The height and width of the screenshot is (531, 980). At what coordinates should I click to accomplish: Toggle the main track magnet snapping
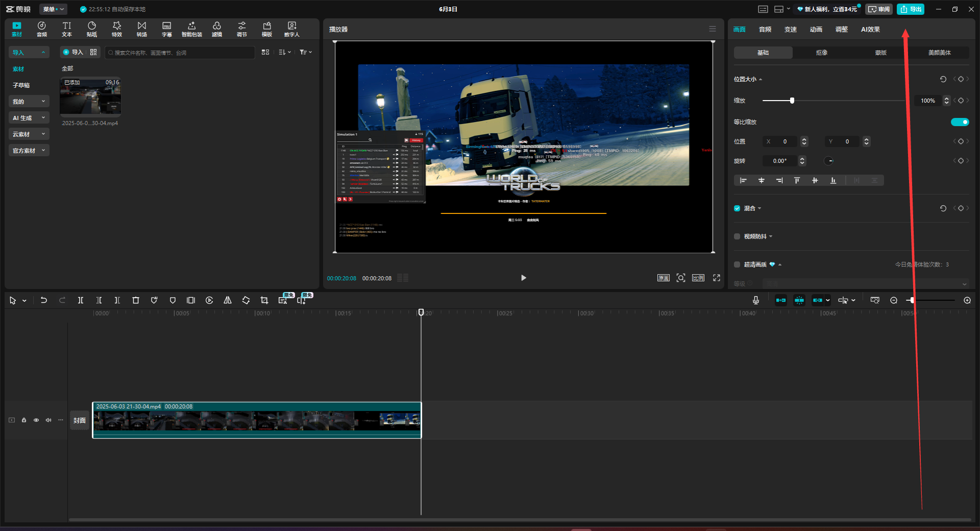(781, 300)
